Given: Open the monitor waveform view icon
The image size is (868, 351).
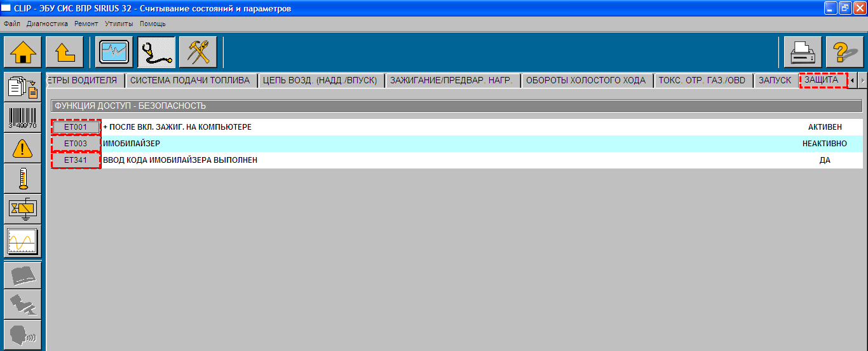Looking at the screenshot, I should (x=114, y=52).
